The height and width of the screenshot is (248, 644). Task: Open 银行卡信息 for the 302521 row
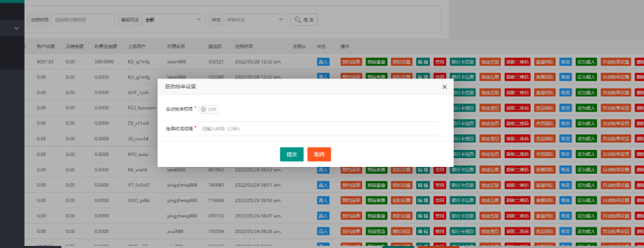pyautogui.click(x=463, y=62)
